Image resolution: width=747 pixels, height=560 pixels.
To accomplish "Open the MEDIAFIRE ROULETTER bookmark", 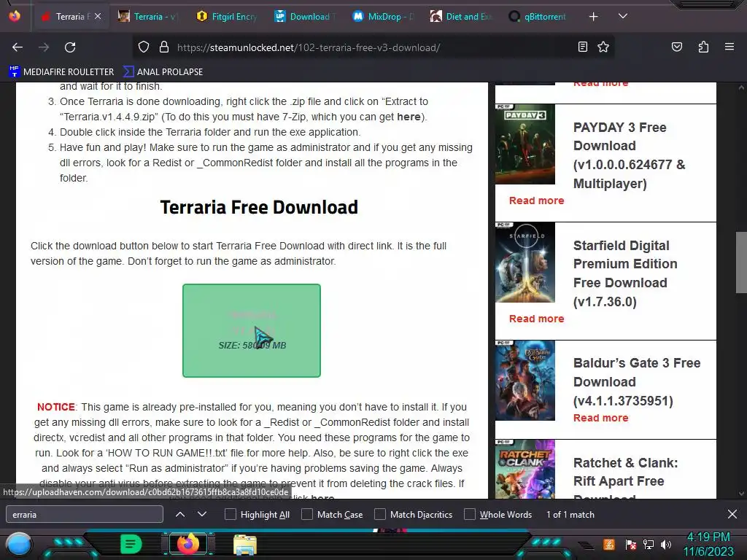I will pos(61,72).
